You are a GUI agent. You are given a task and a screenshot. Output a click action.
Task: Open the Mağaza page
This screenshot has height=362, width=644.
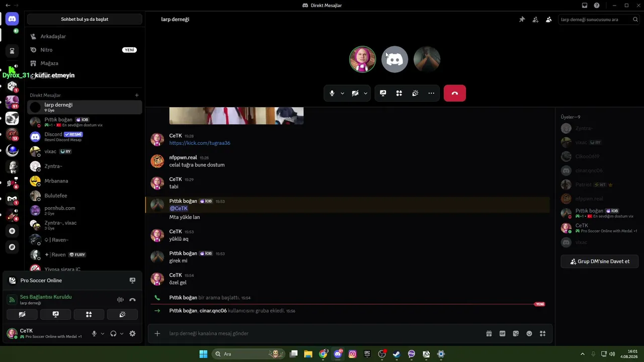(85, 63)
